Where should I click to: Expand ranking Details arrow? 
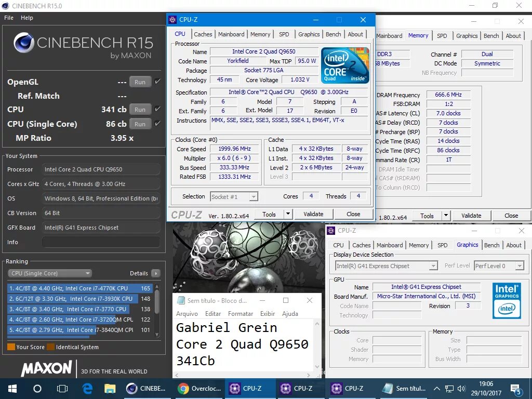[156, 273]
